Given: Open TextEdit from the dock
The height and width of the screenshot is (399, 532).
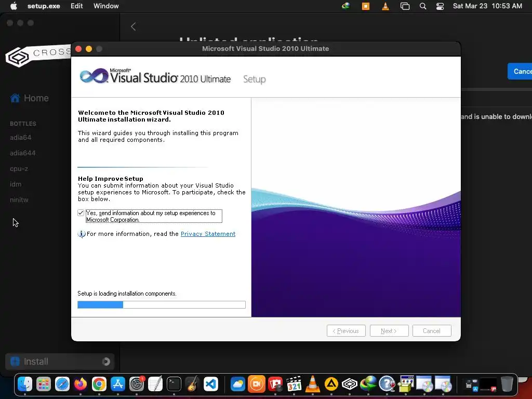Looking at the screenshot, I should 155,384.
